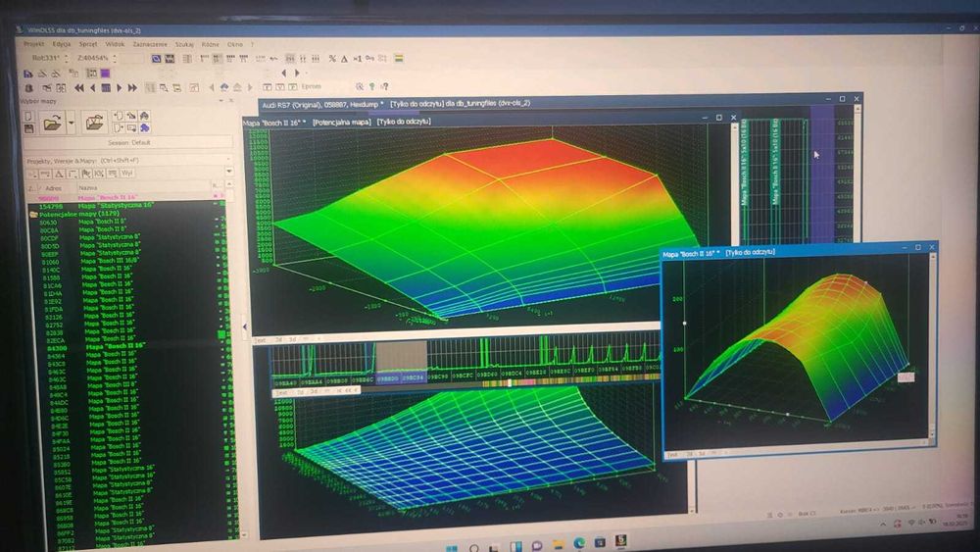Viewport: 980px width, 552px height.
Task: Click the purple square toolbar icon
Action: click(105, 74)
